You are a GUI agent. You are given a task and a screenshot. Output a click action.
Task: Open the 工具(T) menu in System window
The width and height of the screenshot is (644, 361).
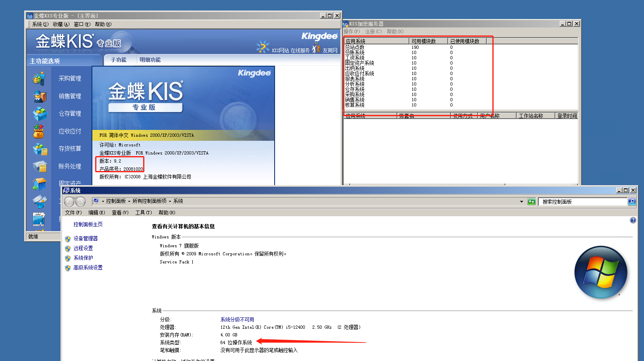click(144, 213)
